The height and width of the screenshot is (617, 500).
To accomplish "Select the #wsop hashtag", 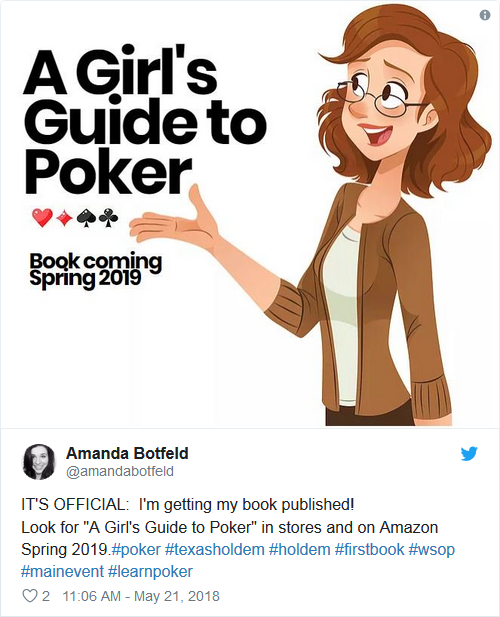I will pos(432,549).
